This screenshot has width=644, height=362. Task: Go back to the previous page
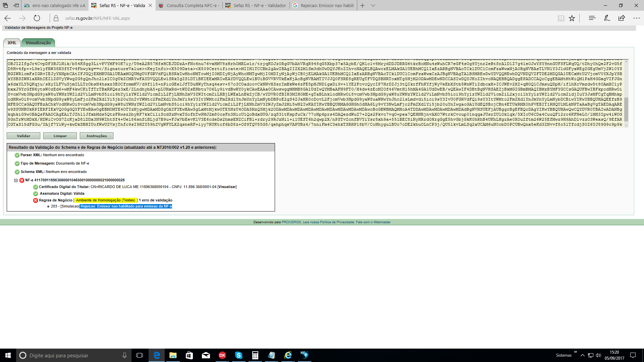click(8, 18)
